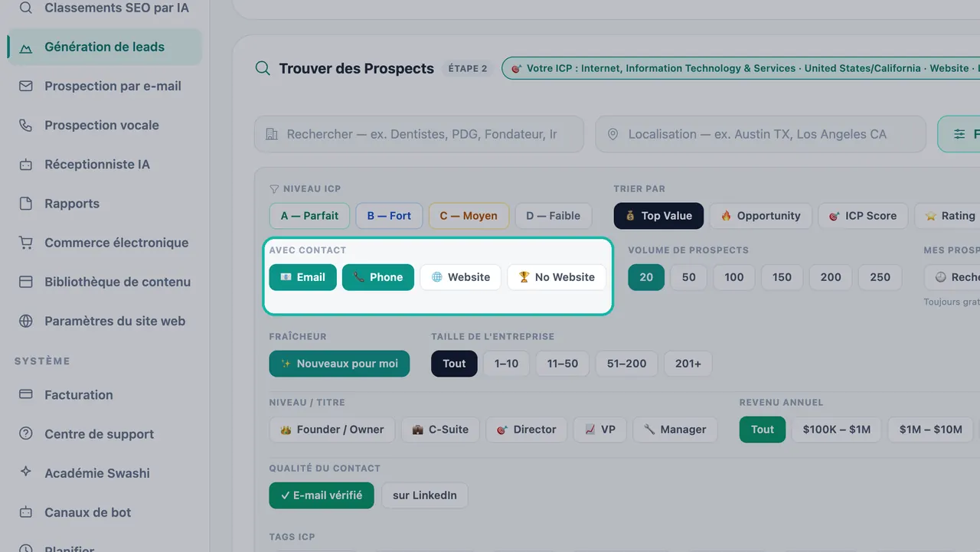
Task: Focus the Rechercher prospects search field
Action: tap(419, 134)
